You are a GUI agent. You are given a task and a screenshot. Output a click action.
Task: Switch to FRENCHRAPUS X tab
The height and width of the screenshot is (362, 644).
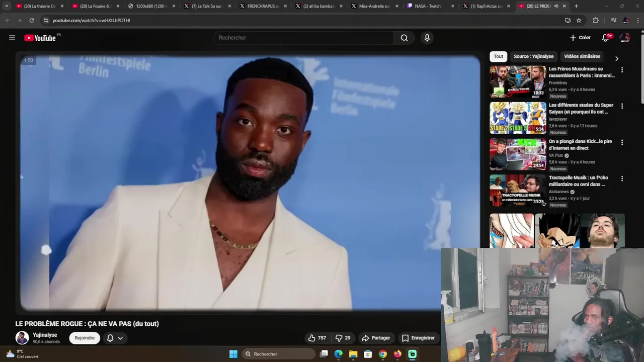click(264, 6)
